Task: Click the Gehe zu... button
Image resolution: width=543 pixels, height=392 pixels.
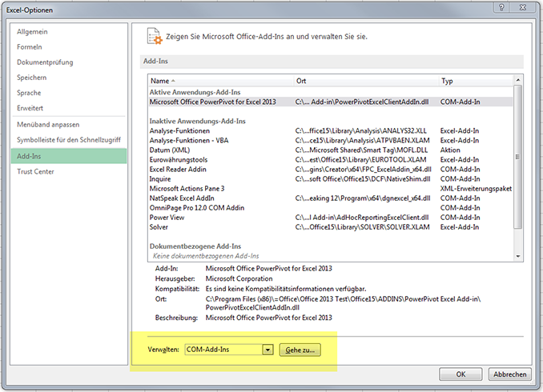Action: click(x=300, y=350)
